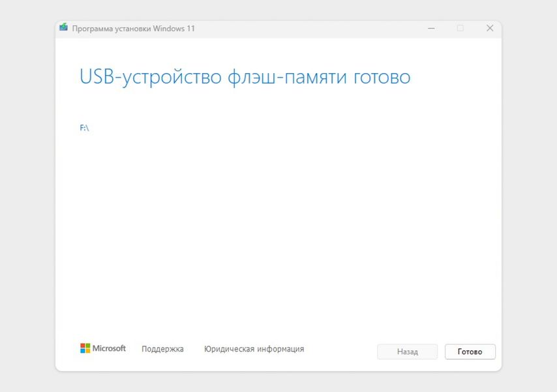
Task: Click the Готово button to finish
Action: [470, 352]
